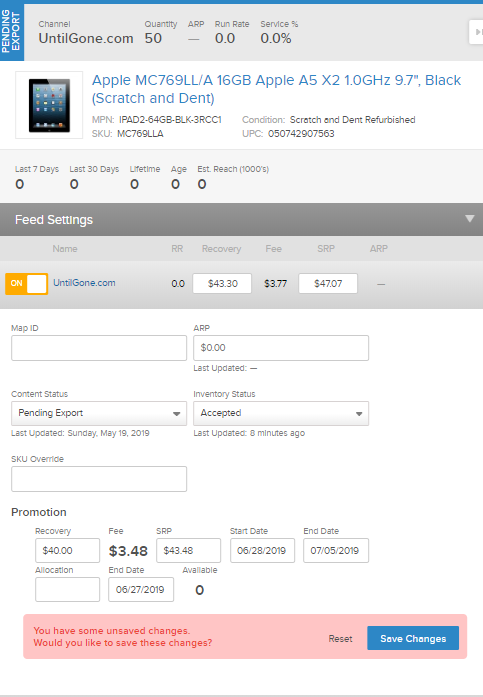Viewport: 483px width, 697px height.
Task: Click the End Date 07/05/2019 field
Action: pyautogui.click(x=336, y=551)
